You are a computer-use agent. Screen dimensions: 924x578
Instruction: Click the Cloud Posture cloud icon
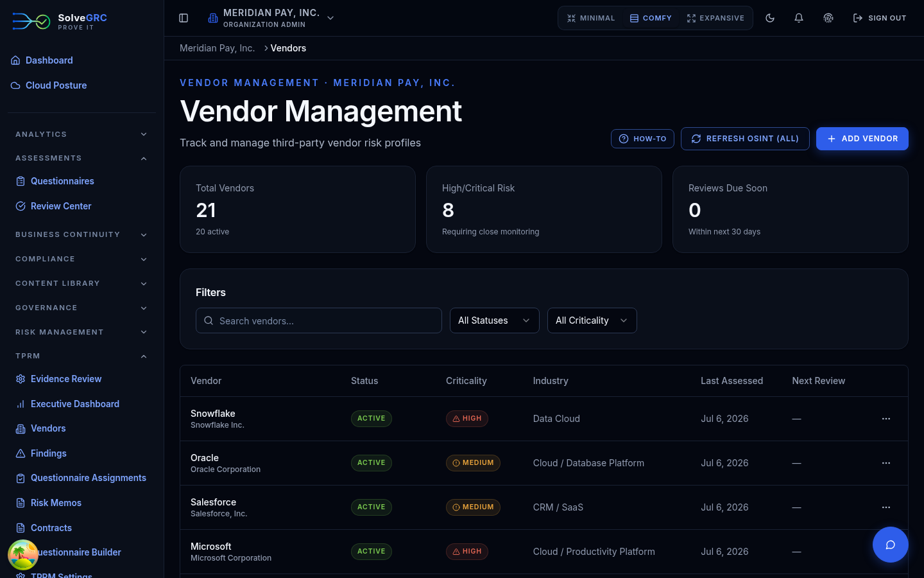point(15,85)
